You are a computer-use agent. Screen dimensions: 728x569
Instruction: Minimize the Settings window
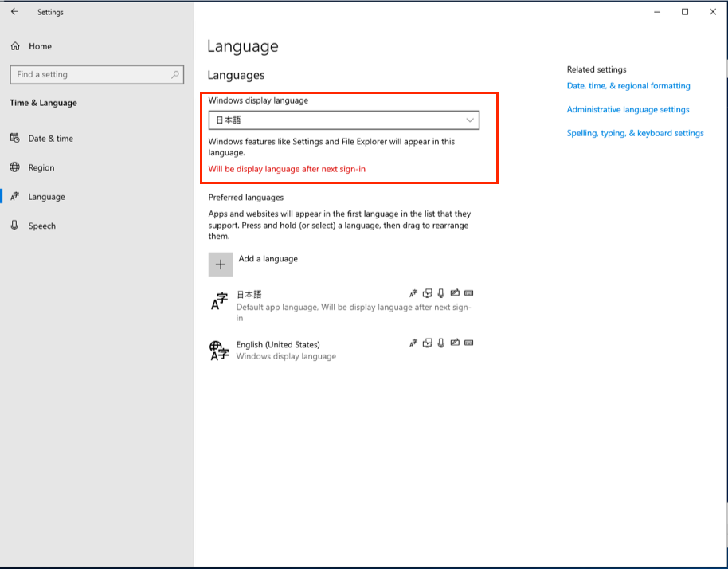[x=657, y=12]
